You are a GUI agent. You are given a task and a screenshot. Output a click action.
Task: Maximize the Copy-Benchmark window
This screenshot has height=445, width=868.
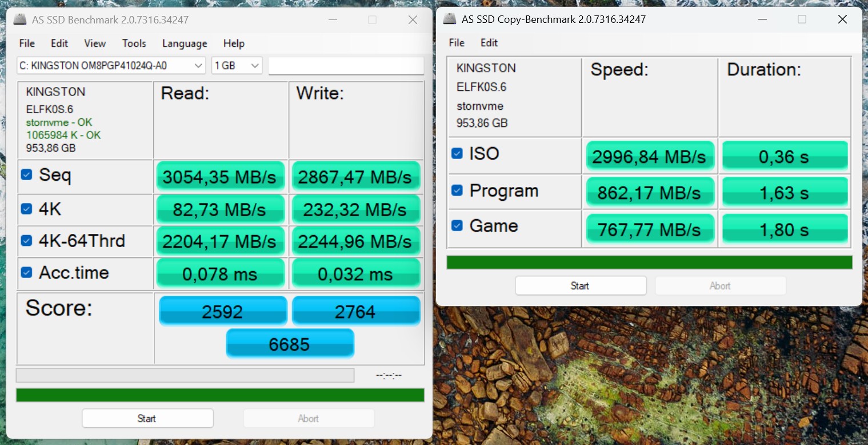802,19
